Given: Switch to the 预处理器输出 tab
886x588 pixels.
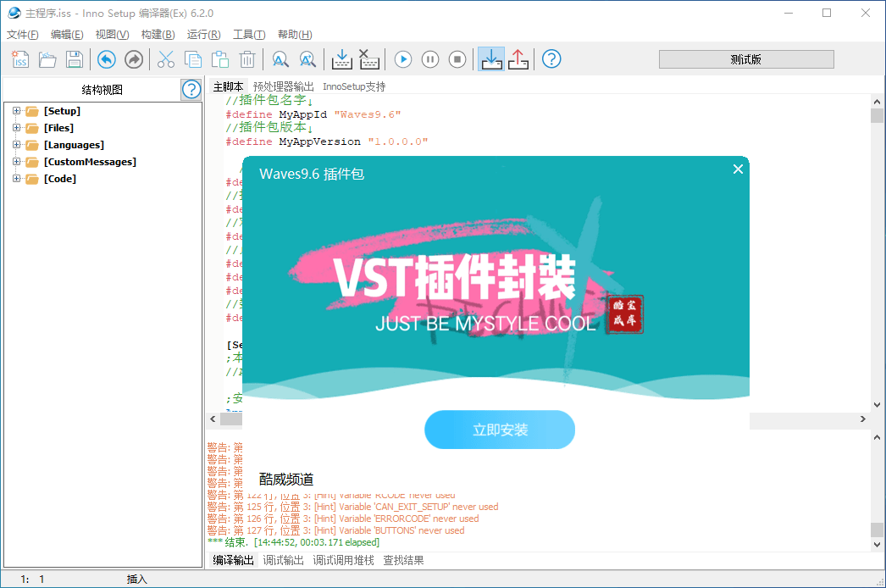Looking at the screenshot, I should [283, 86].
